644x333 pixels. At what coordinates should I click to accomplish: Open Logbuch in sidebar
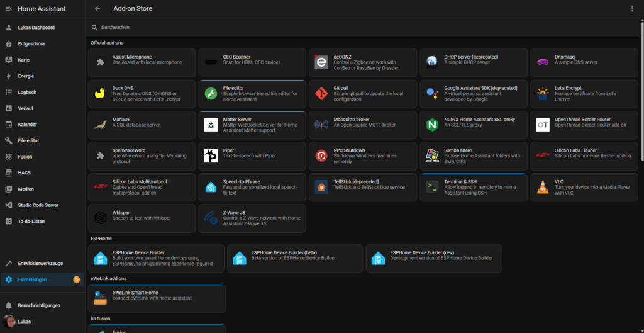coord(43,92)
